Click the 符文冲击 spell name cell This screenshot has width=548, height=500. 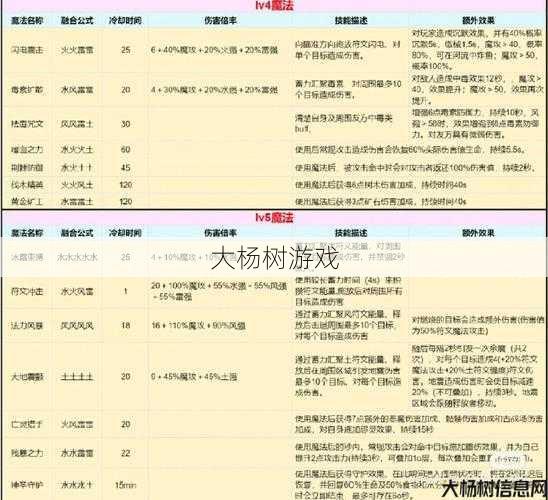[x=27, y=291]
